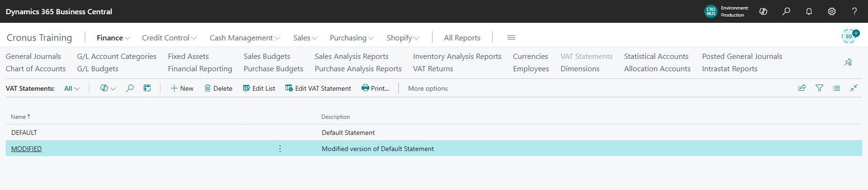
Task: Open VAT Returns
Action: point(433,68)
